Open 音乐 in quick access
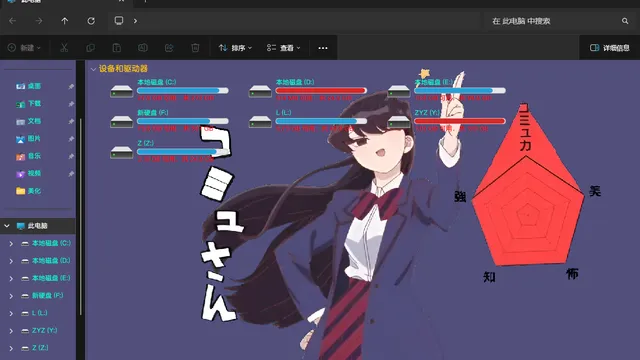This screenshot has height=360, width=640. click(34, 156)
